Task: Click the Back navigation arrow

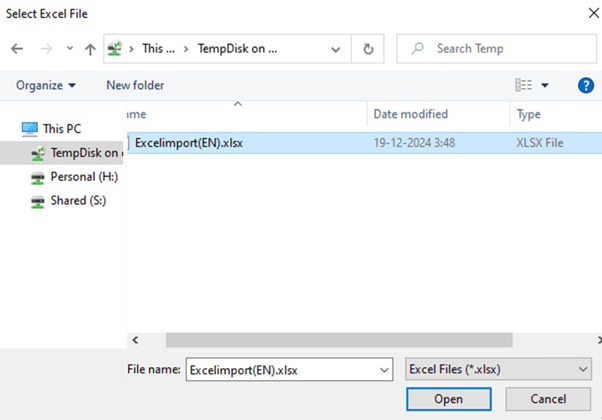Action: 17,49
